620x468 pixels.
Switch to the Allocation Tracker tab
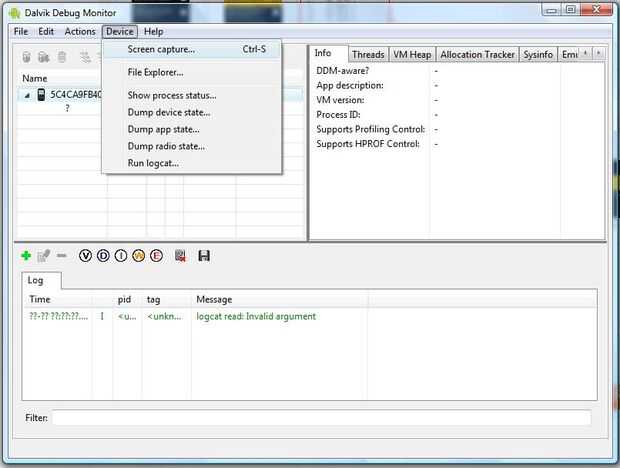coord(477,55)
